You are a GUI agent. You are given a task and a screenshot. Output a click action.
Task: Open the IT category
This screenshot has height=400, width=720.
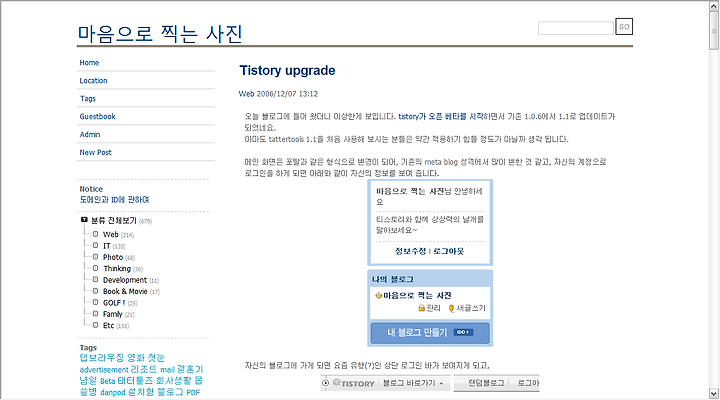[x=107, y=246]
